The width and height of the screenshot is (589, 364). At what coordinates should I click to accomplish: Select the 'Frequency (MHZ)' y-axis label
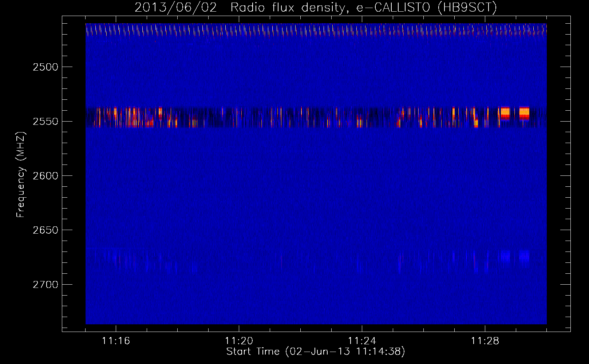click(21, 175)
